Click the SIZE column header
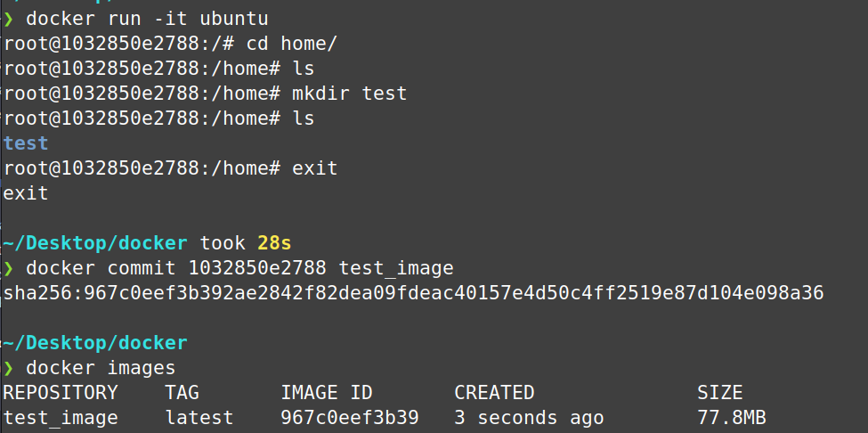Image resolution: width=868 pixels, height=433 pixels. 719,392
